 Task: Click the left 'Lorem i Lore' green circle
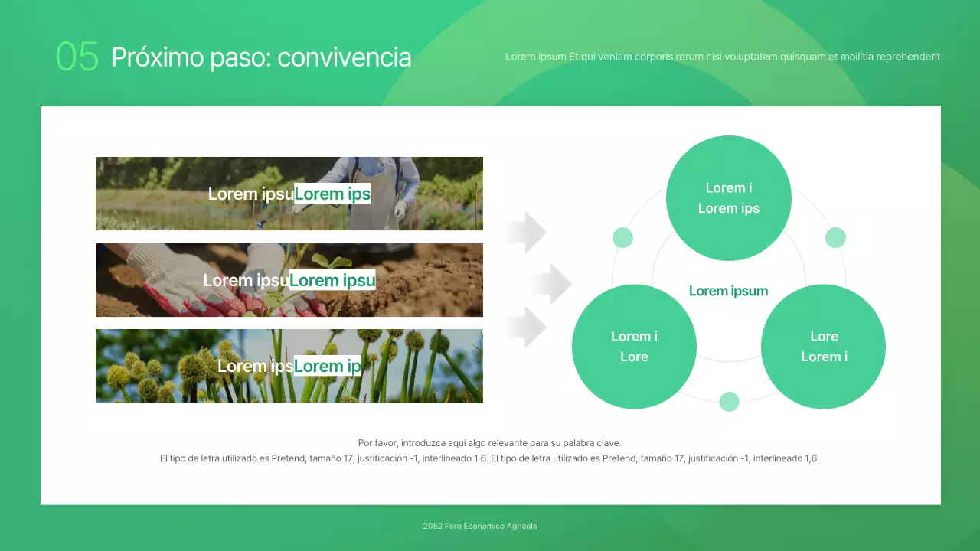coord(634,346)
